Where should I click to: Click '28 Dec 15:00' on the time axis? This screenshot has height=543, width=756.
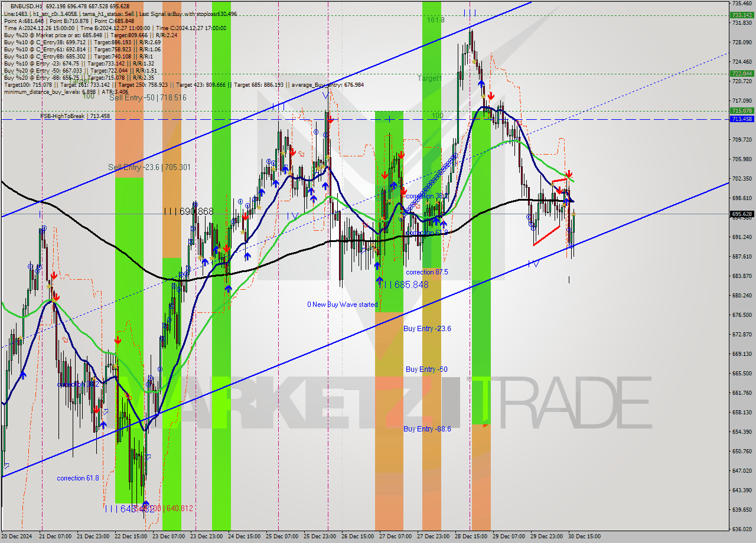(x=471, y=537)
